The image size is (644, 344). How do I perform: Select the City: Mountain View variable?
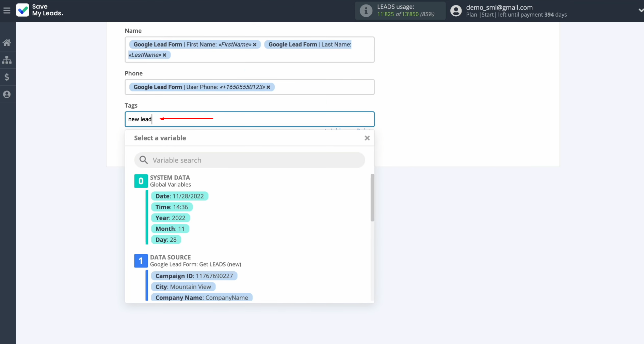pos(183,287)
